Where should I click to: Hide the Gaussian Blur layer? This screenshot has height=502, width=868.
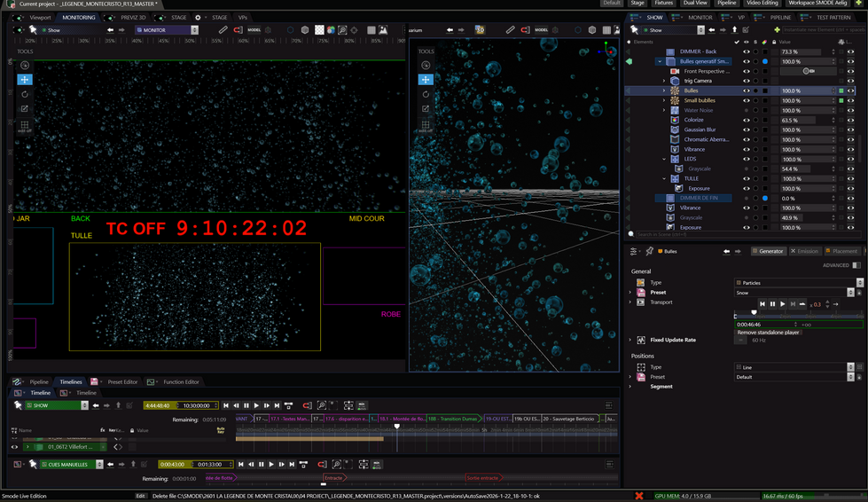(746, 129)
